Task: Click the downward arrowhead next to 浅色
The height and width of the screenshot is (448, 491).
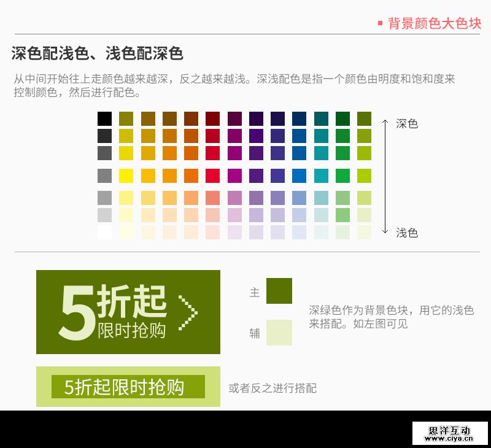Action: 385,231
